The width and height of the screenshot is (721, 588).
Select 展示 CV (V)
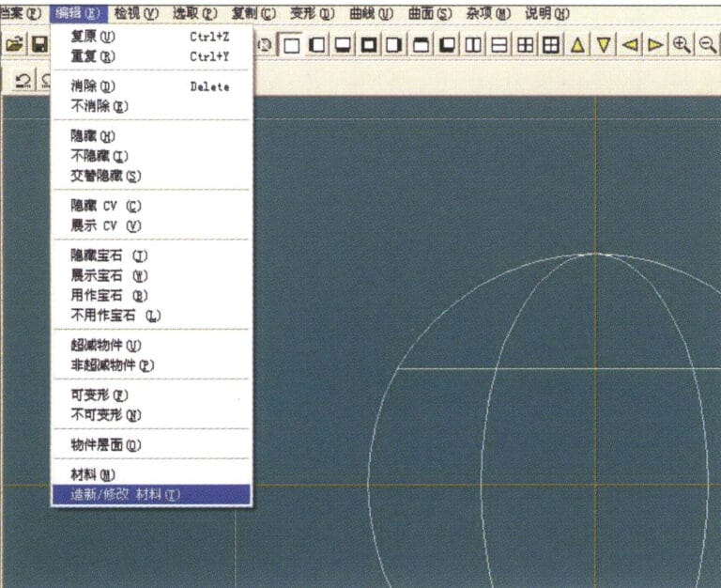tap(151, 226)
